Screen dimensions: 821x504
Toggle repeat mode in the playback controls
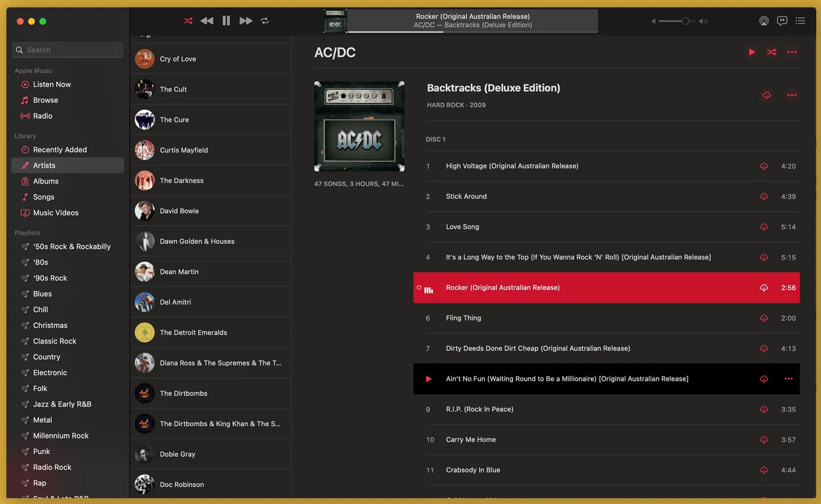coord(265,21)
